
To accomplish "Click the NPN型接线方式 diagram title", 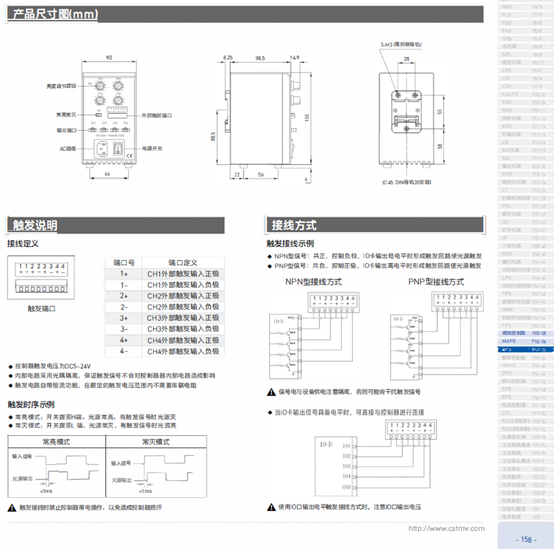I will click(x=313, y=282).
